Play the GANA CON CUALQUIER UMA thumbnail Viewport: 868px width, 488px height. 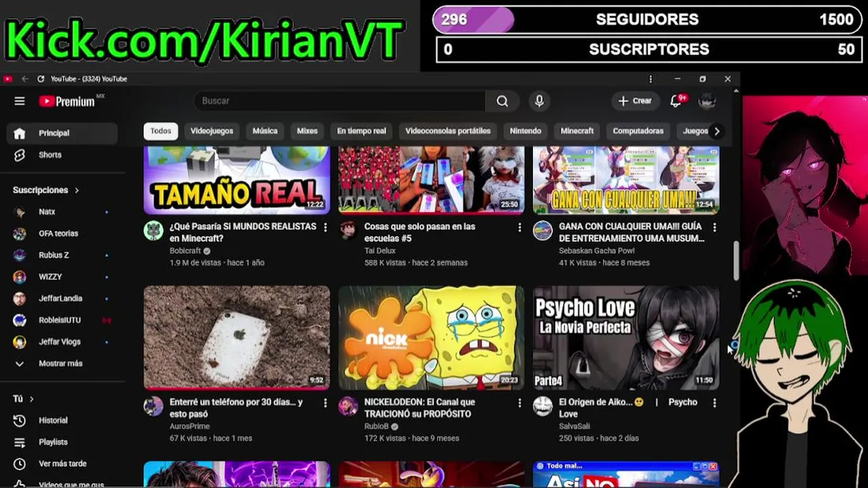[626, 180]
